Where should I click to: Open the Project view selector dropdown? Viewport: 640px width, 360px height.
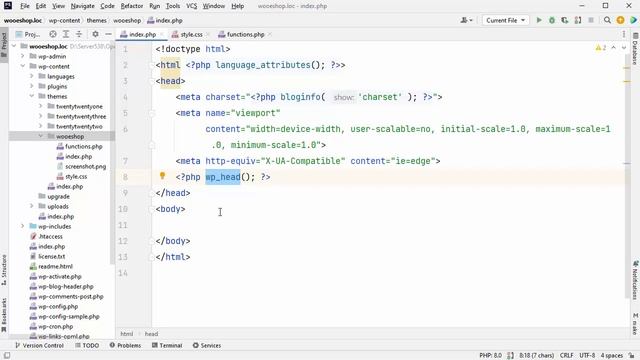pos(28,34)
